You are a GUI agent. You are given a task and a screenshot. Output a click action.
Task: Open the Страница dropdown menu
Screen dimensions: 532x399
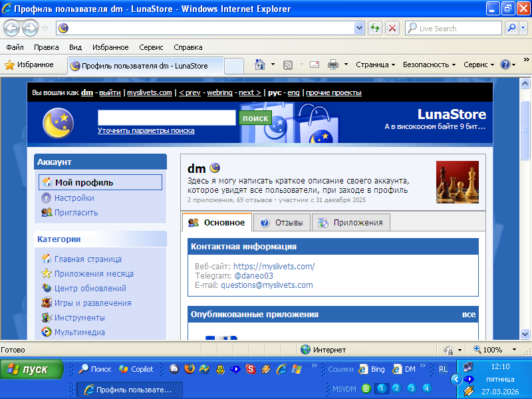point(375,65)
